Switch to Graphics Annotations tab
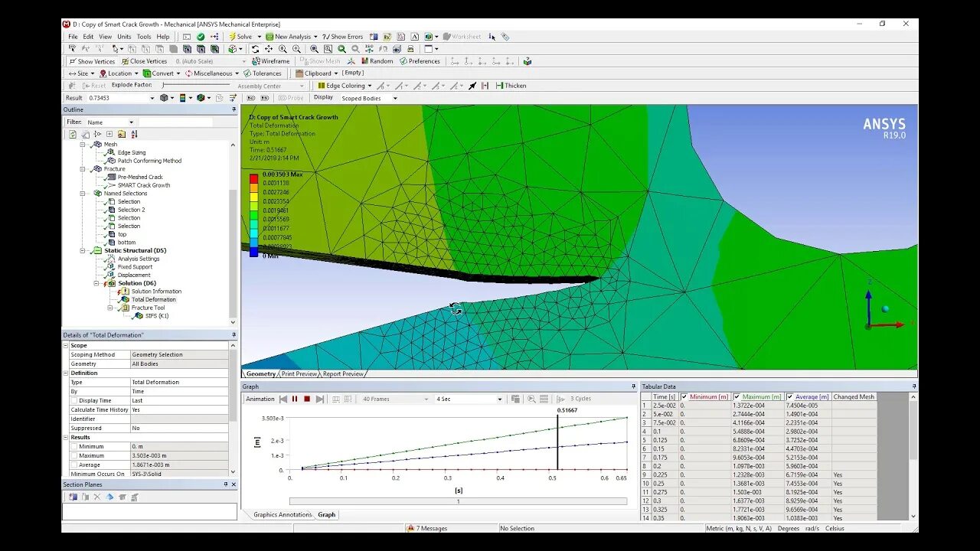This screenshot has width=980, height=551. pyautogui.click(x=283, y=515)
